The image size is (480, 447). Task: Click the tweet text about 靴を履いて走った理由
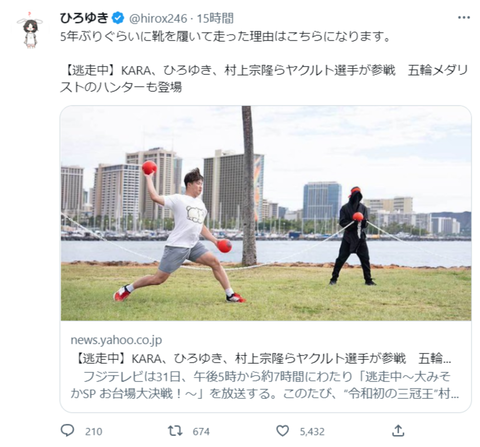225,36
